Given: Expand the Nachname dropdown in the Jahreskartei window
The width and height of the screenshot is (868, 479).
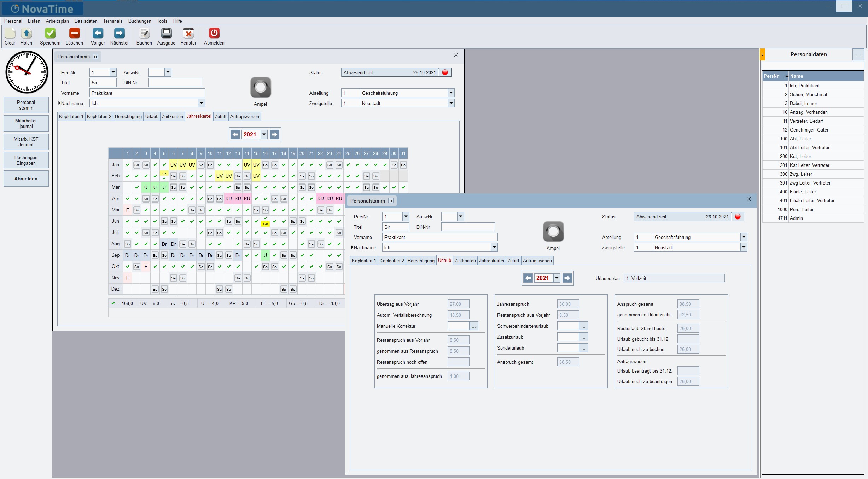Looking at the screenshot, I should [201, 103].
